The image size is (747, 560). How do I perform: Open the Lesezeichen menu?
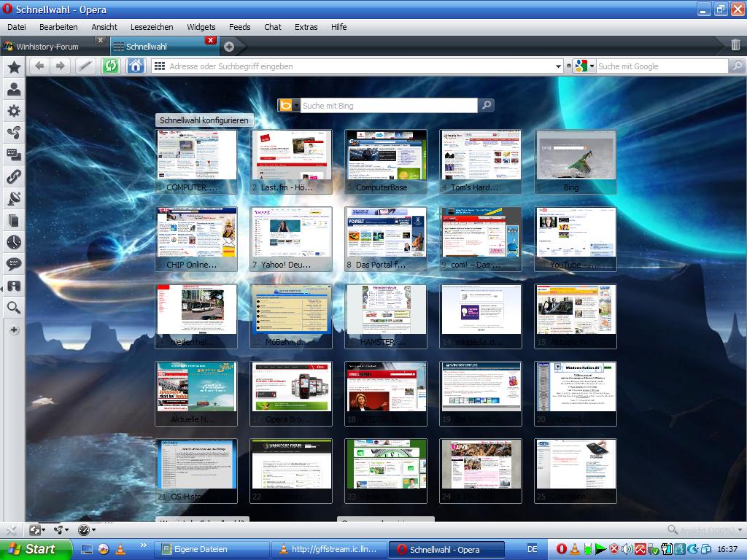tap(152, 27)
